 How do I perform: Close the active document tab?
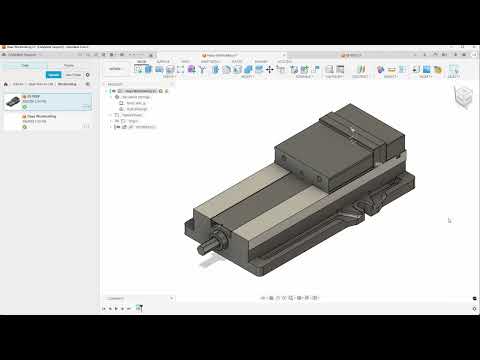click(x=284, y=55)
